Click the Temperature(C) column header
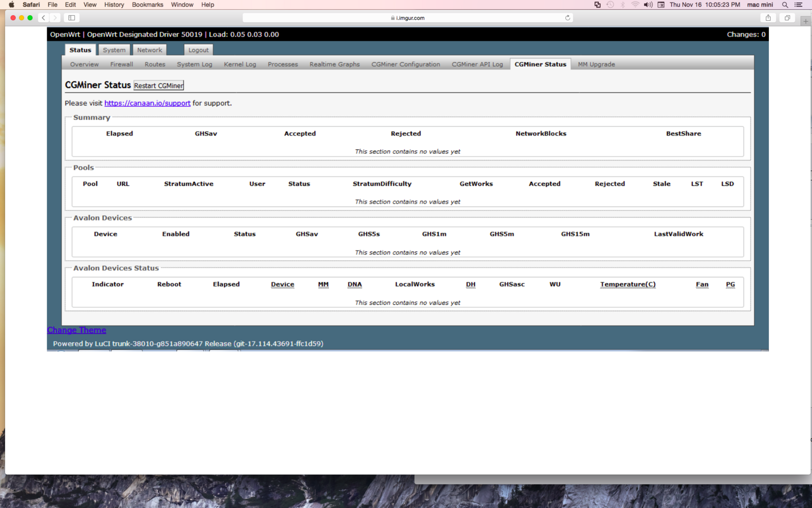The height and width of the screenshot is (508, 812). pyautogui.click(x=628, y=284)
